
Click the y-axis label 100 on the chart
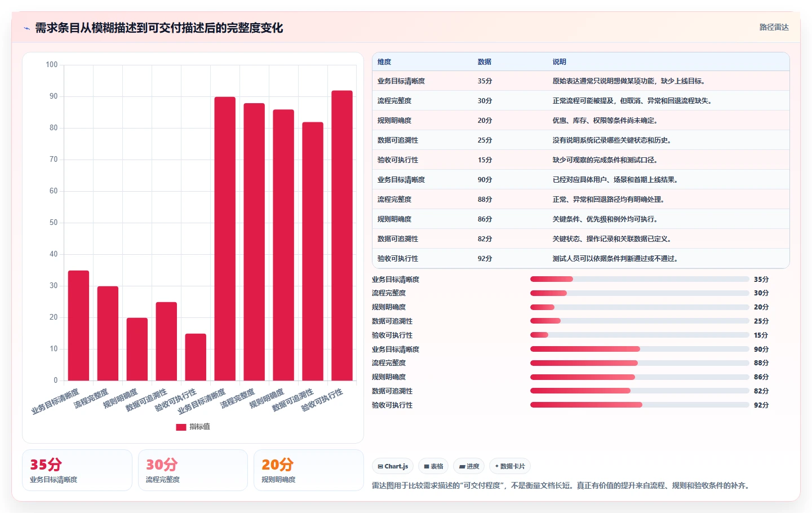[52, 65]
